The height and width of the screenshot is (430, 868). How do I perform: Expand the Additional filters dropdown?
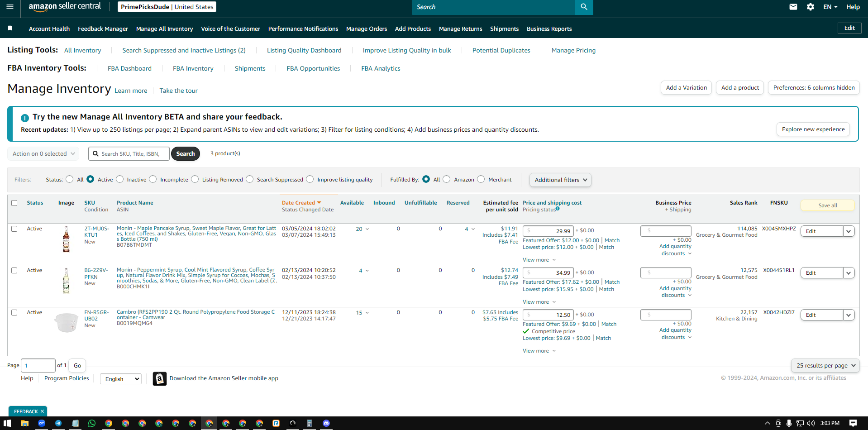point(560,180)
